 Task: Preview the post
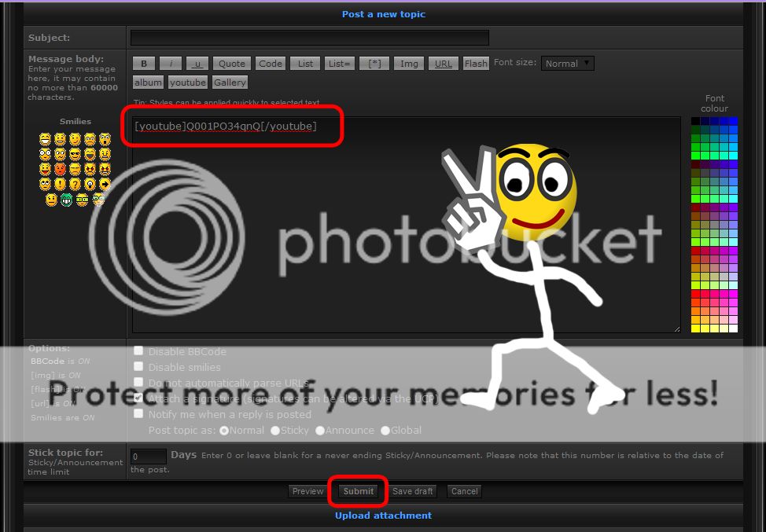[308, 491]
